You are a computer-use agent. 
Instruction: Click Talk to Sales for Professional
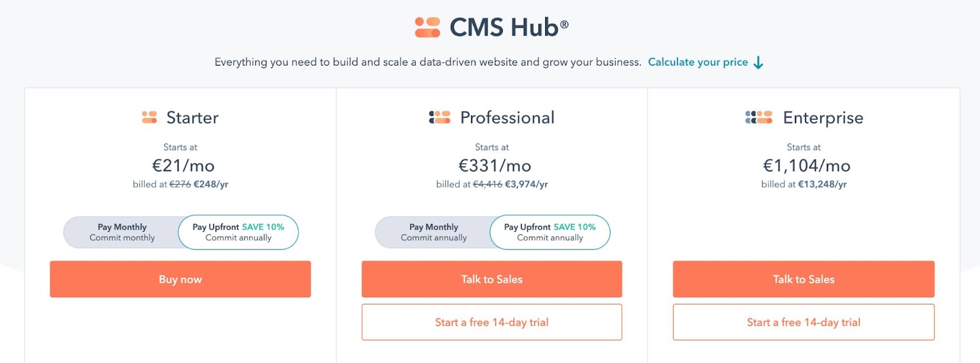[x=491, y=279]
